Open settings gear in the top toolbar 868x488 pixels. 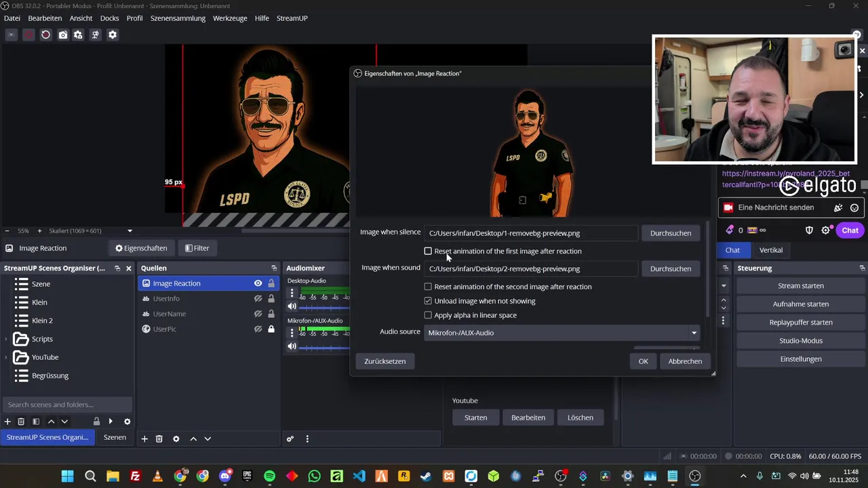click(x=113, y=35)
